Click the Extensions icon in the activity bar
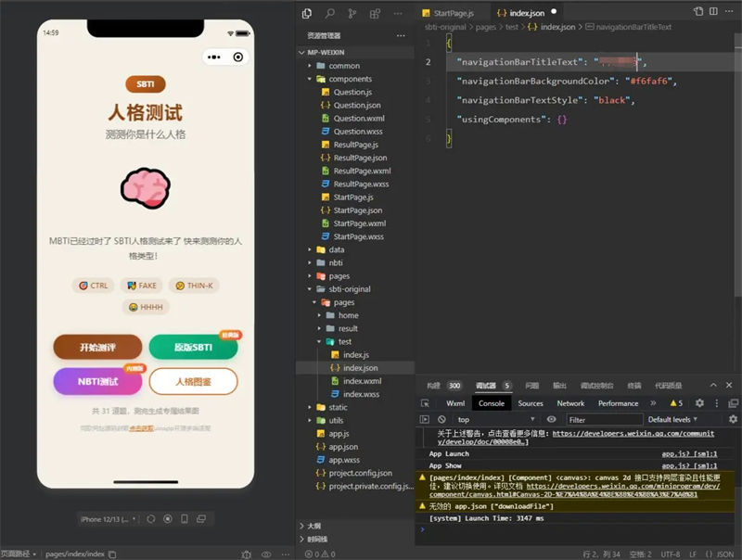This screenshot has width=742, height=560. 374,13
